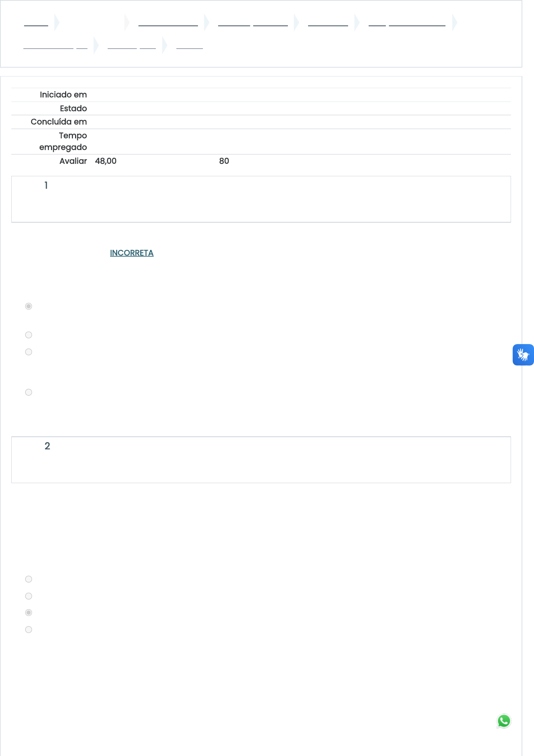Click the question number 1 header box
Screen dimensions: 534x756
(261, 199)
